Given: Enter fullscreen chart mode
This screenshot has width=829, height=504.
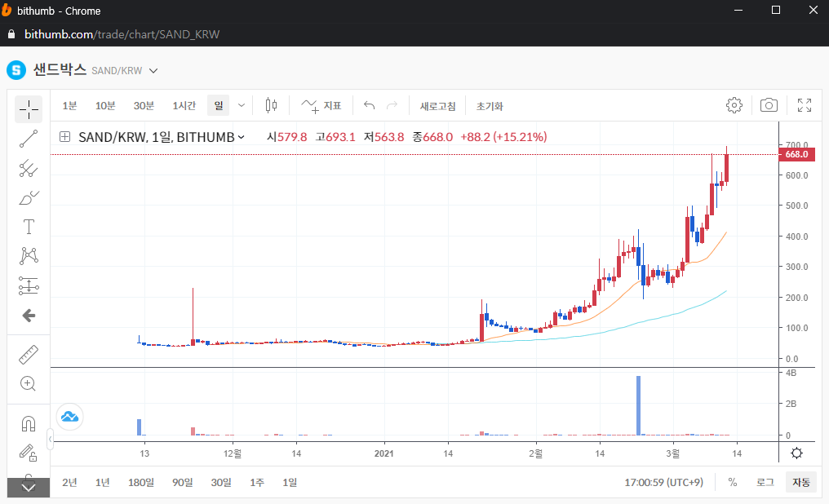Looking at the screenshot, I should tap(805, 105).
